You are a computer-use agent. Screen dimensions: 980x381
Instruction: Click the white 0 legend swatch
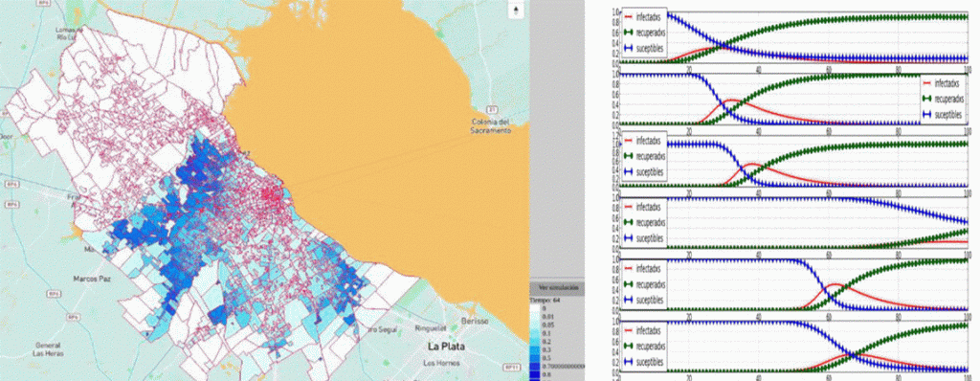tap(535, 308)
